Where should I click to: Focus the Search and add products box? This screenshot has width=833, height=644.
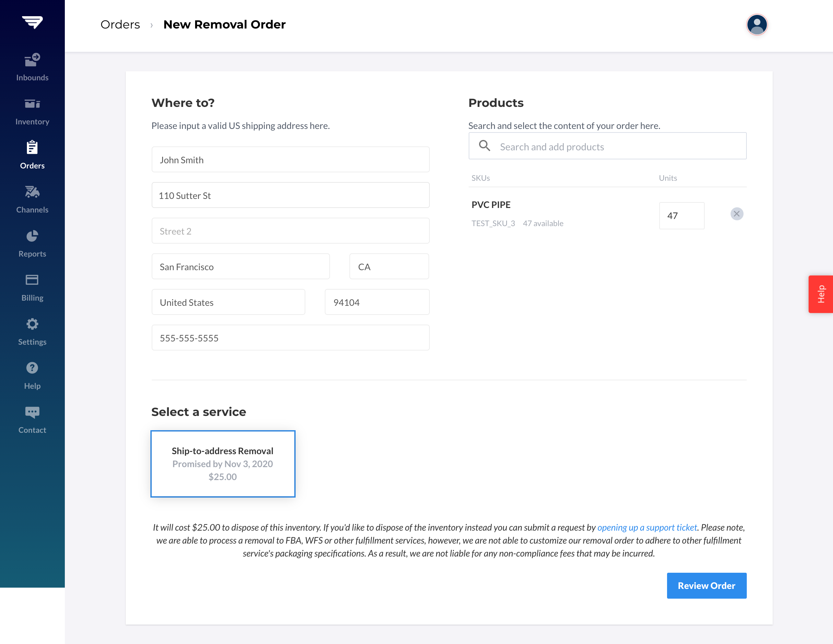[x=607, y=146]
